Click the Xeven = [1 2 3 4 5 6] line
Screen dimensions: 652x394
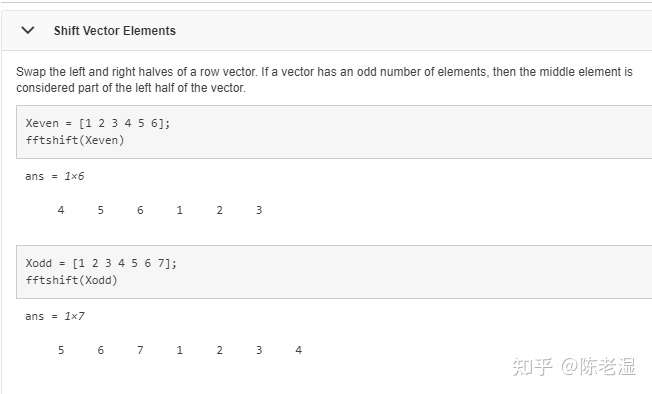pos(98,123)
